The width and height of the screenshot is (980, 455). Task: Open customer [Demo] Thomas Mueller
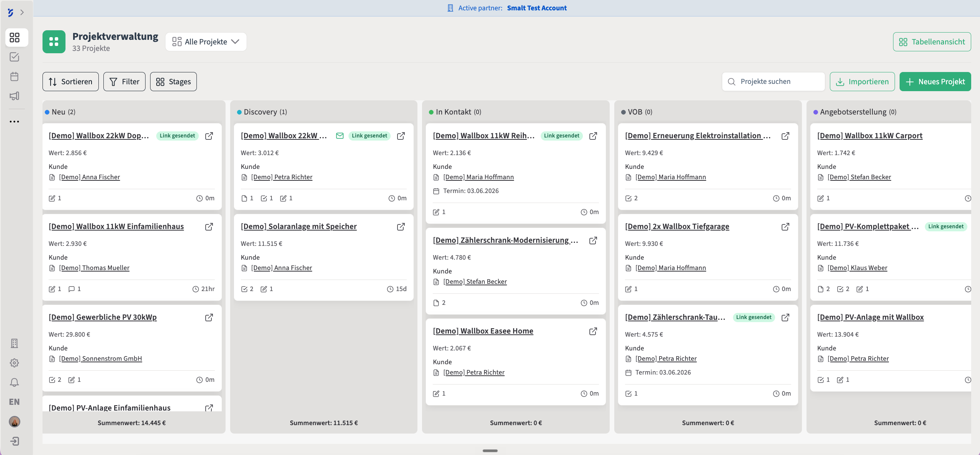click(94, 268)
